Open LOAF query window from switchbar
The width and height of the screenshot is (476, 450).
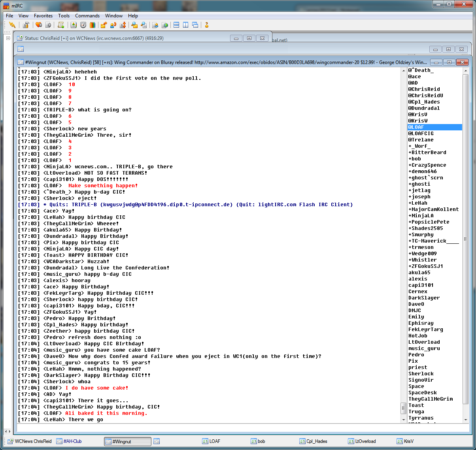[x=215, y=441]
